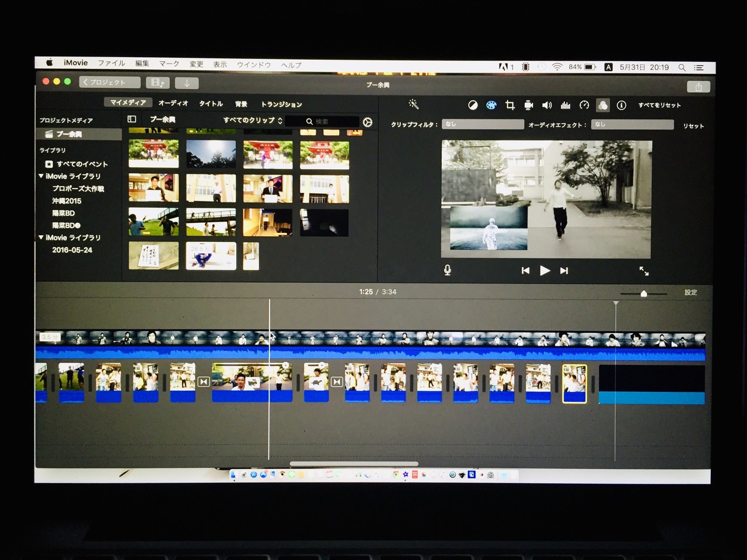The width and height of the screenshot is (747, 560).
Task: Select the 沖縄2015 event
Action: pyautogui.click(x=67, y=201)
